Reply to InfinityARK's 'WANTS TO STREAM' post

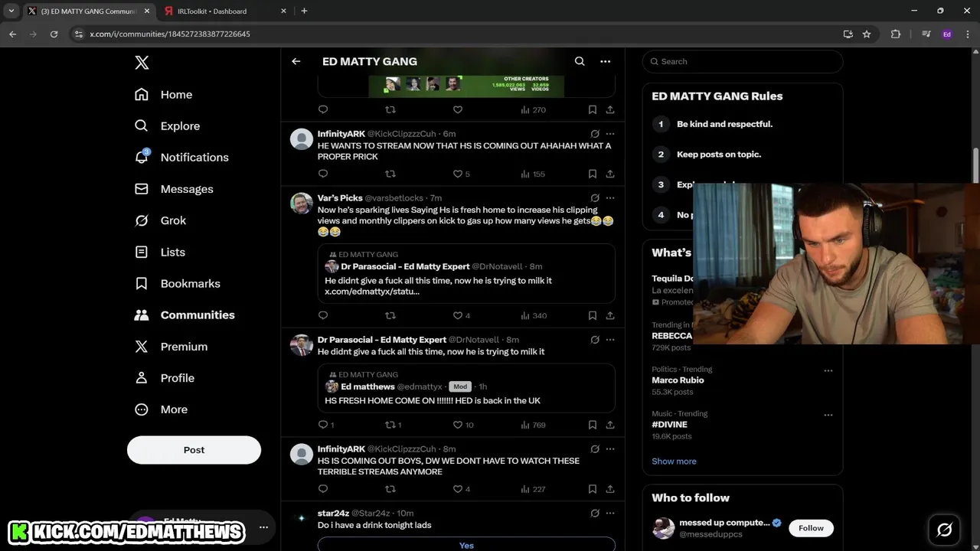tap(323, 174)
